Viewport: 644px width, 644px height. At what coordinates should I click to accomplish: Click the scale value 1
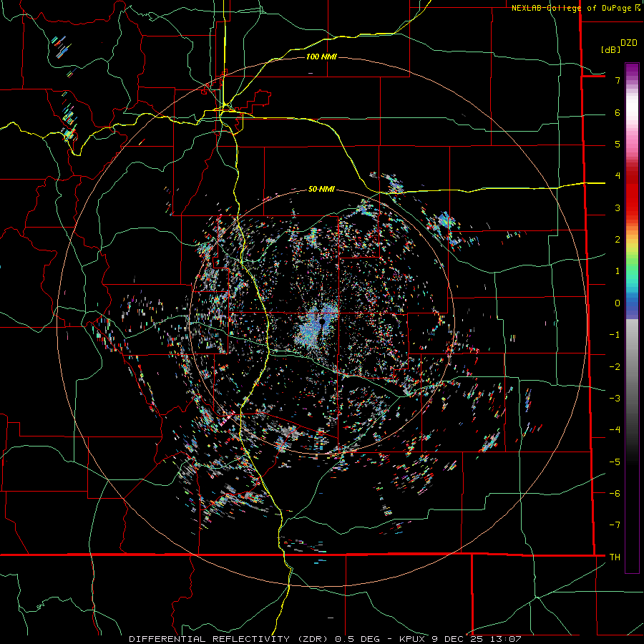tap(618, 271)
